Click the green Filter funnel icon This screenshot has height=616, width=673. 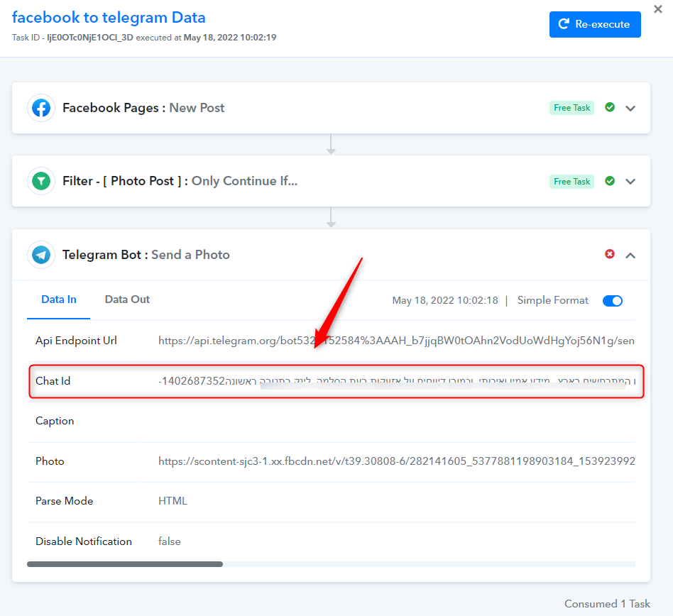click(41, 181)
